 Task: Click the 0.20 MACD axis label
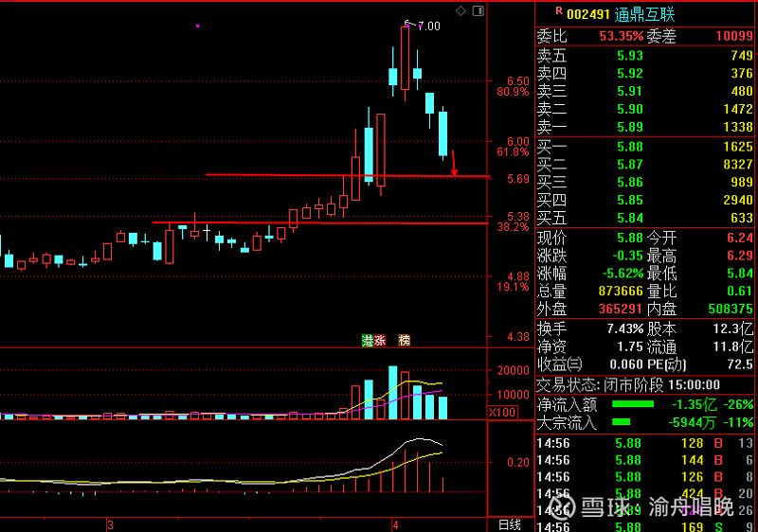[x=518, y=463]
